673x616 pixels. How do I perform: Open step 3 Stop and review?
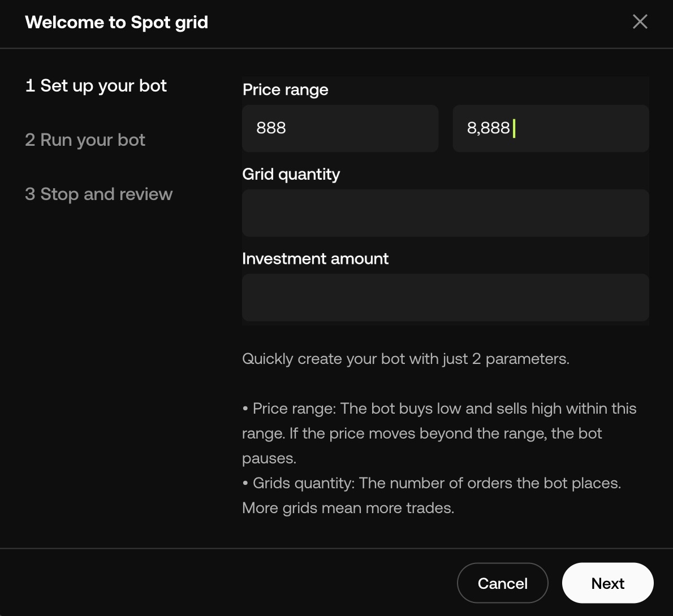click(x=99, y=194)
